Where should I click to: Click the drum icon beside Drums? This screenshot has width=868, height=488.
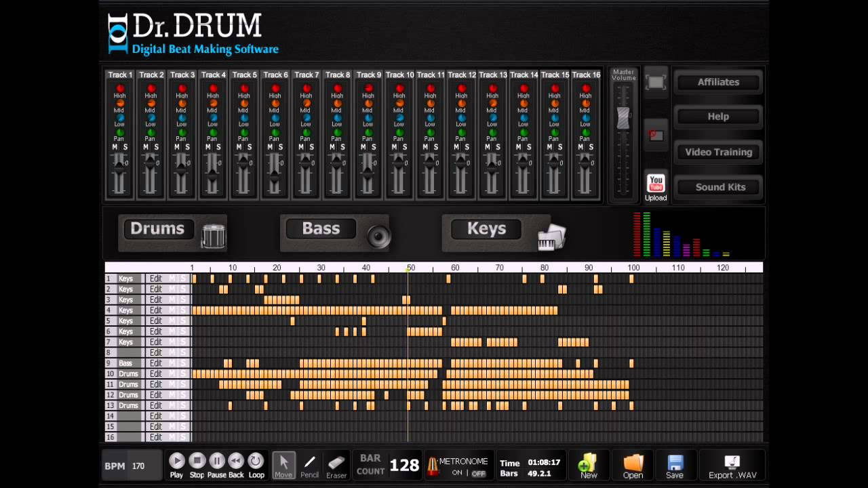[x=214, y=236]
